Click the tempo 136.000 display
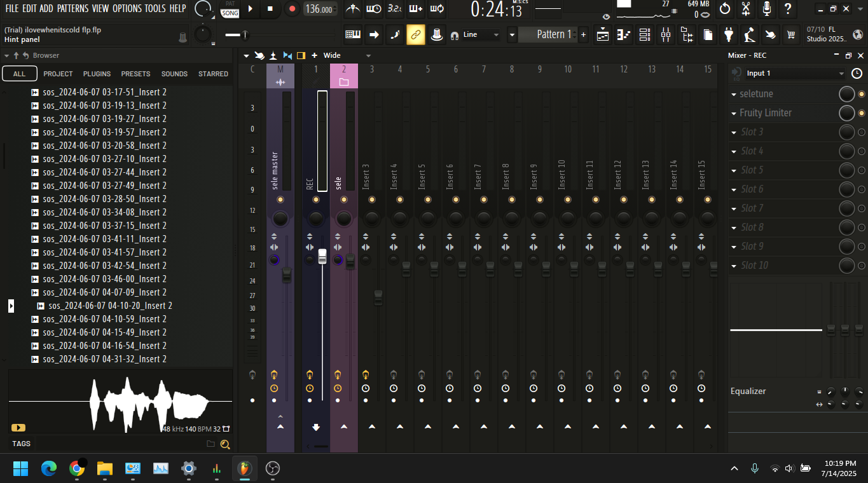868x483 pixels. click(320, 9)
